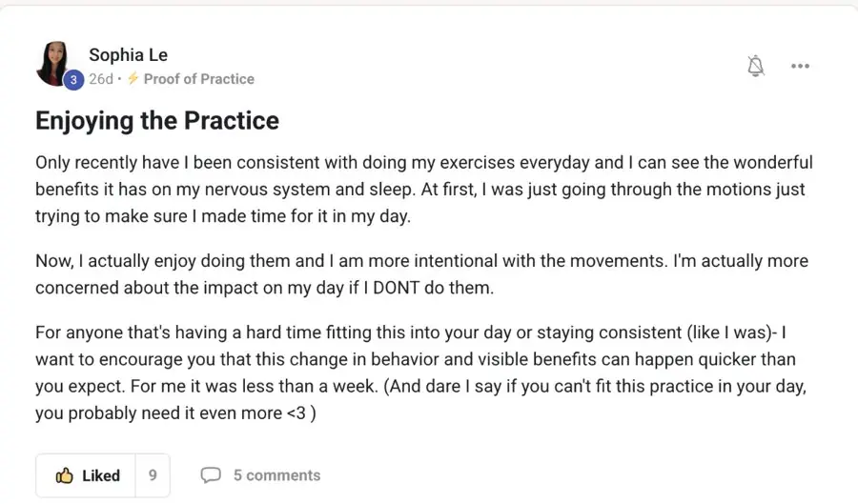858x504 pixels.
Task: Toggle the post notification bell icon
Action: coord(756,66)
